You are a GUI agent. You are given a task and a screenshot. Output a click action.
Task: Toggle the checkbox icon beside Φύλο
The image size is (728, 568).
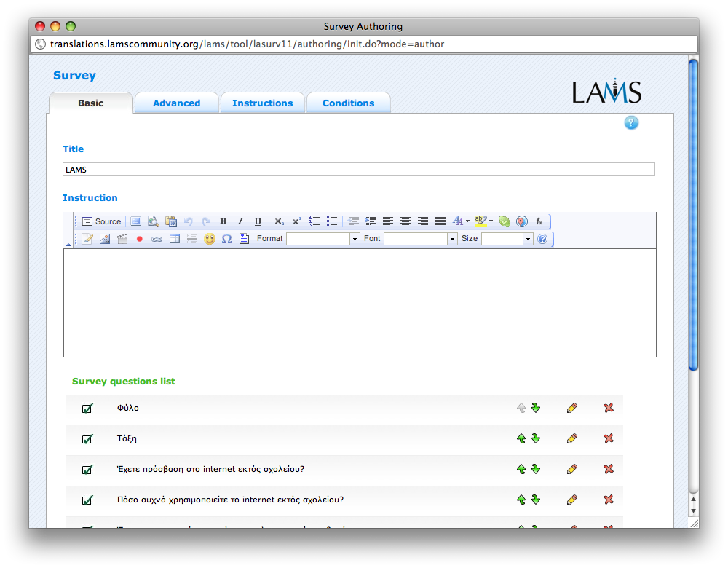click(87, 408)
